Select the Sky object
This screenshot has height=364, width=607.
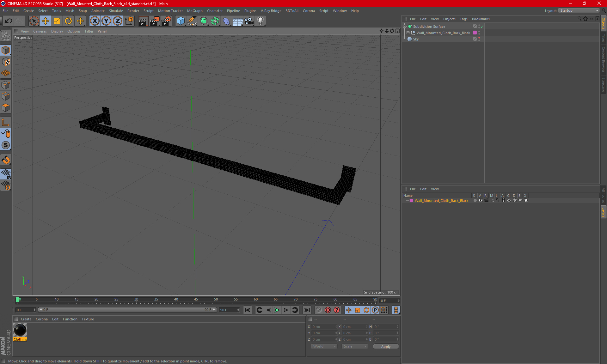(x=416, y=39)
